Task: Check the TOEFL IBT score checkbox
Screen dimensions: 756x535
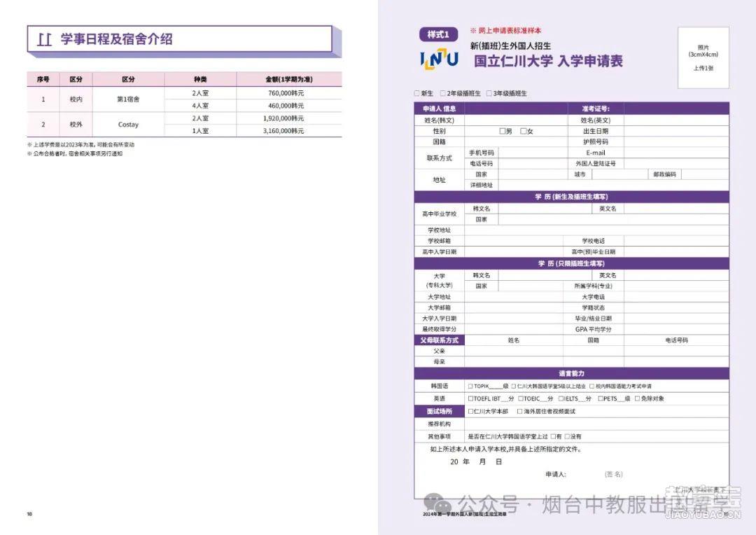Action: pyautogui.click(x=470, y=398)
